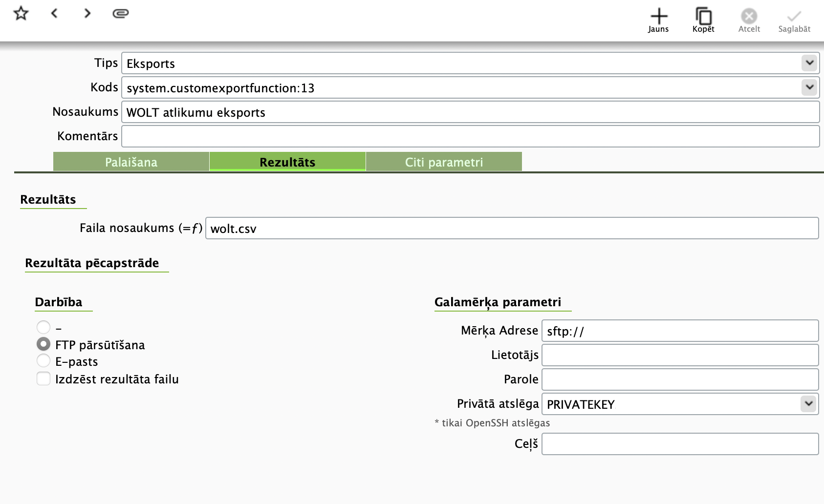Enable the Izdzēst rezultāta failu checkbox
Screen dimensions: 824x504
[x=43, y=378]
